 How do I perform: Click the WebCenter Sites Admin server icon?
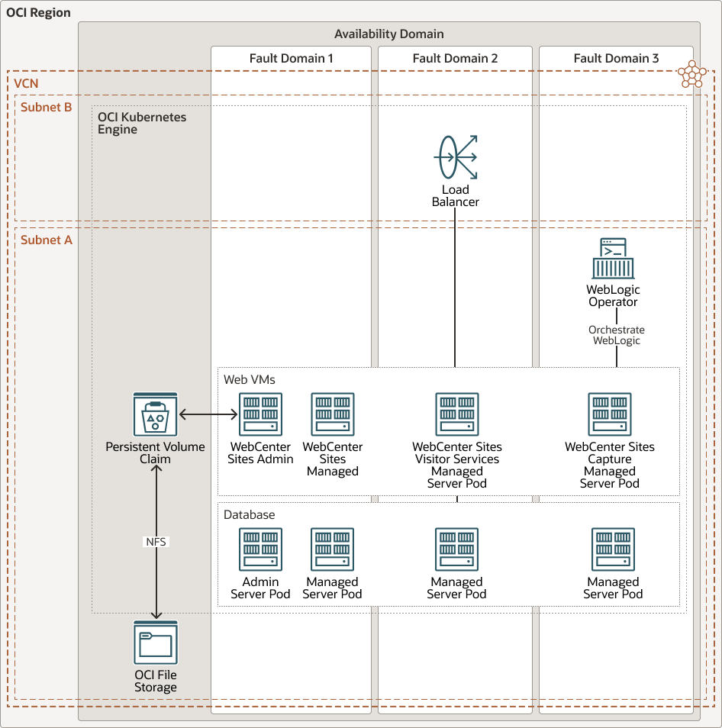(x=260, y=414)
